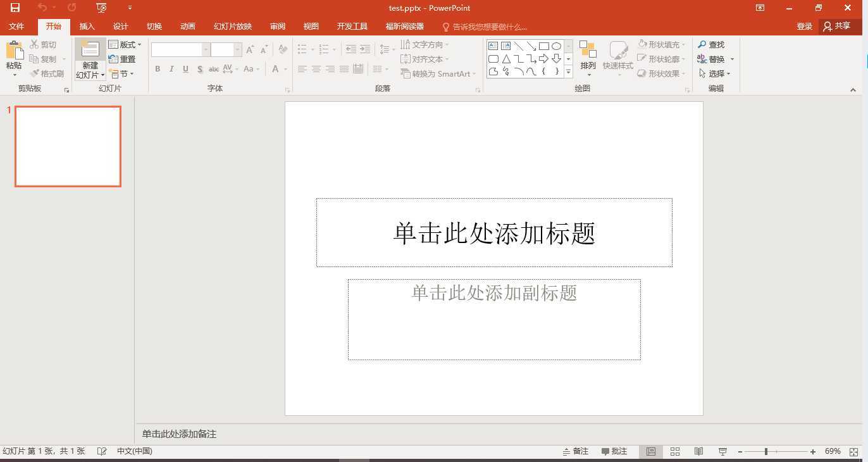Select the rounded rectangle shape

(493, 59)
